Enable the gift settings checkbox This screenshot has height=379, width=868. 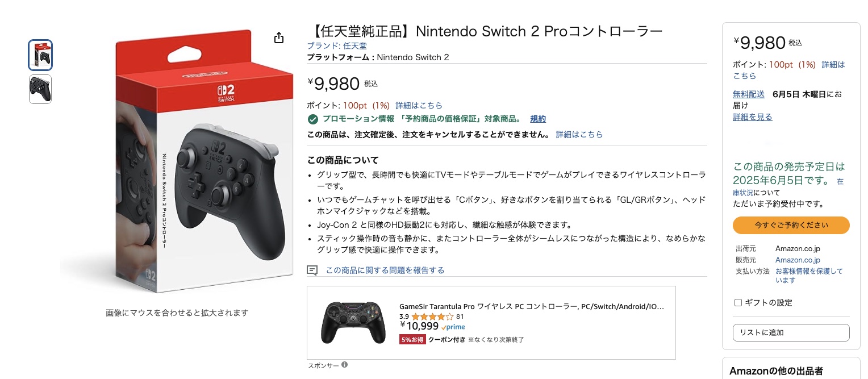point(738,303)
